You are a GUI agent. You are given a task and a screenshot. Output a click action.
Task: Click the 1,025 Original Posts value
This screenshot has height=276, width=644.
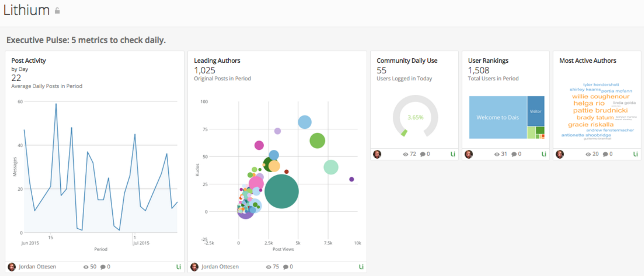(205, 70)
